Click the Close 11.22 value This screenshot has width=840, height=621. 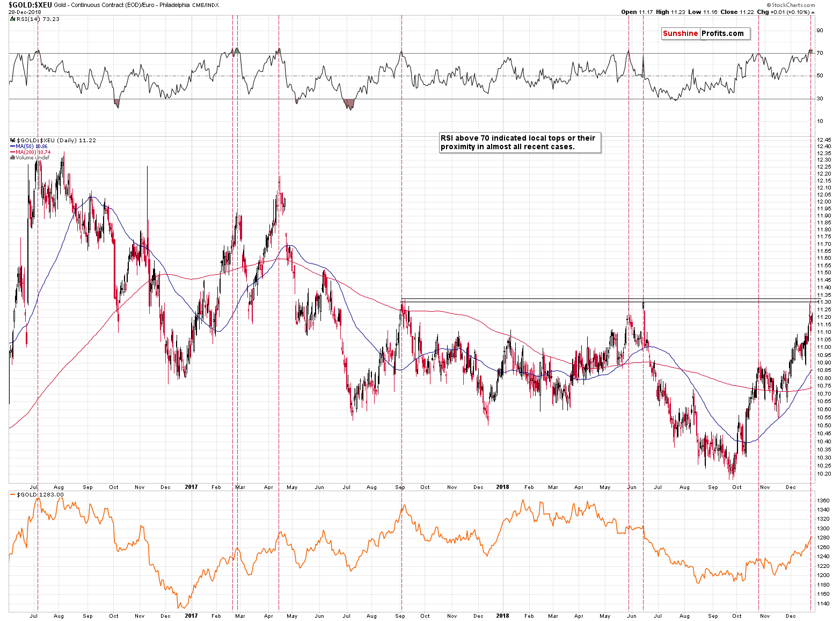tap(737, 12)
